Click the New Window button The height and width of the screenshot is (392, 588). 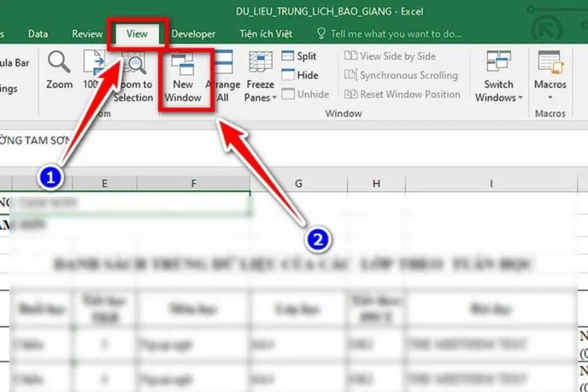tap(183, 78)
